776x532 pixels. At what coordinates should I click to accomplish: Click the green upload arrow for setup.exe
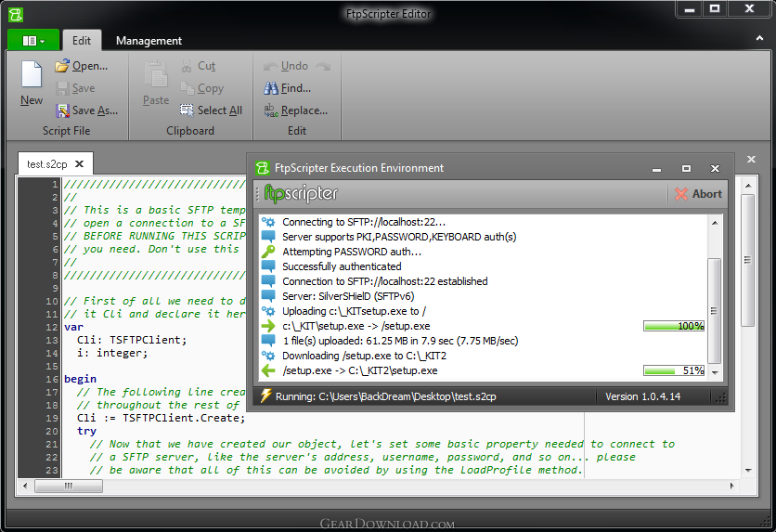pyautogui.click(x=268, y=326)
